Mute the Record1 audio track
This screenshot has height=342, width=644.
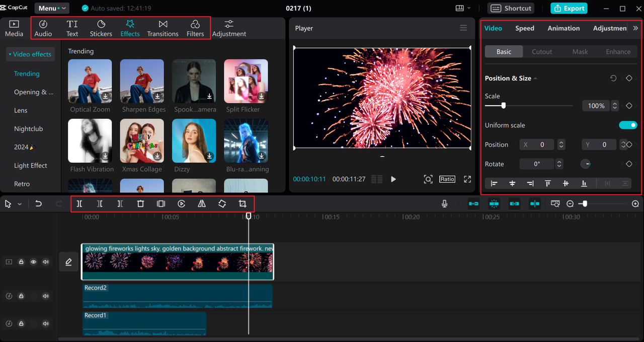point(46,324)
